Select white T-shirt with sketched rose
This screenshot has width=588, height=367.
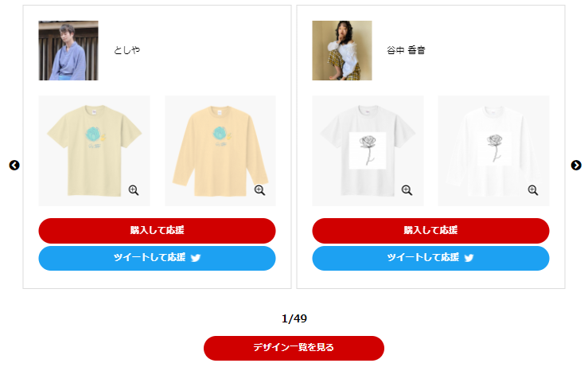tap(368, 150)
